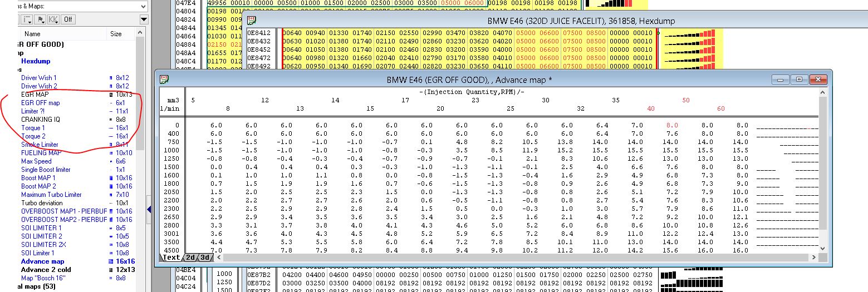The width and height of the screenshot is (868, 292).
Task: Toggle the Off toolbar button
Action: tap(68, 19)
